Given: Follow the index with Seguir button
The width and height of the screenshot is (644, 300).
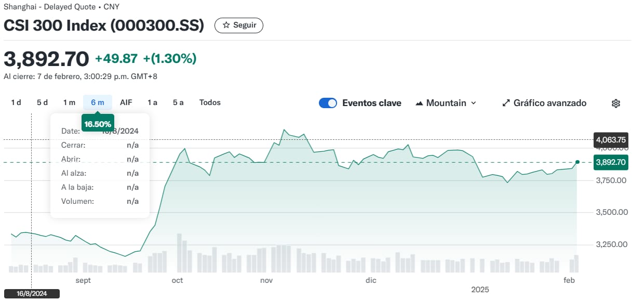Looking at the screenshot, I should [239, 25].
